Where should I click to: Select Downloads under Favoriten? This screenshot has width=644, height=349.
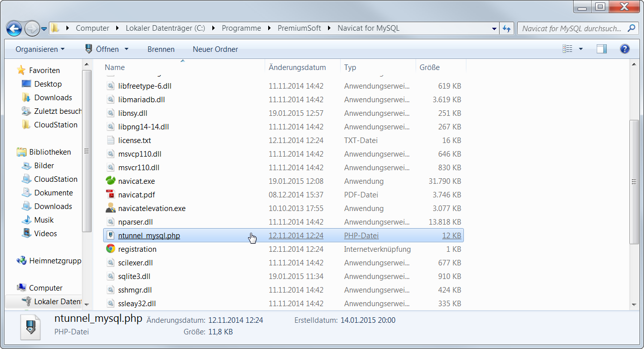(x=53, y=98)
